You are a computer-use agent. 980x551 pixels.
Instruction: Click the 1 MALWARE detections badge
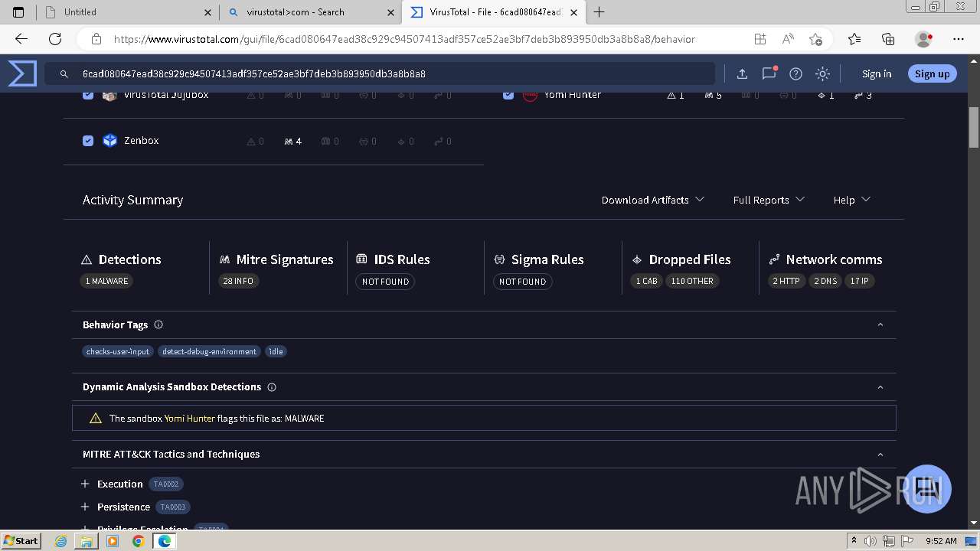pyautogui.click(x=106, y=281)
